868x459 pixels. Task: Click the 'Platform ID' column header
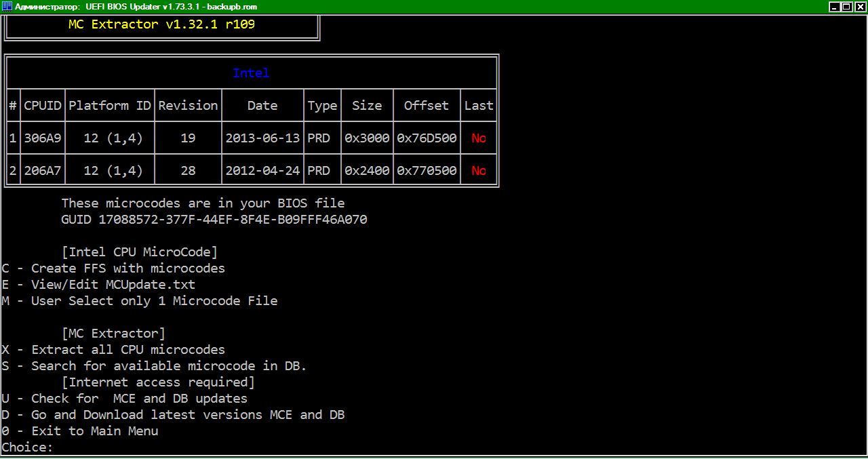click(x=110, y=106)
